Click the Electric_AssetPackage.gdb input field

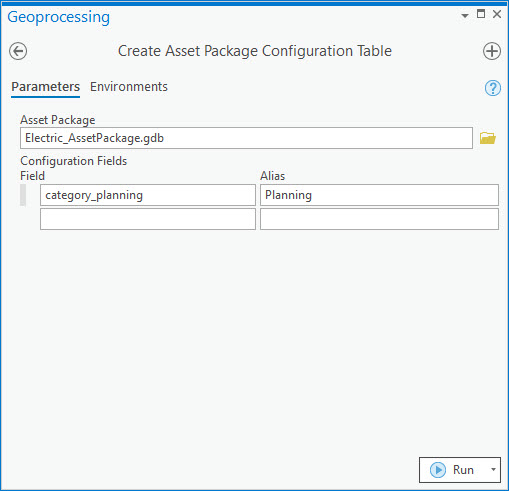246,138
